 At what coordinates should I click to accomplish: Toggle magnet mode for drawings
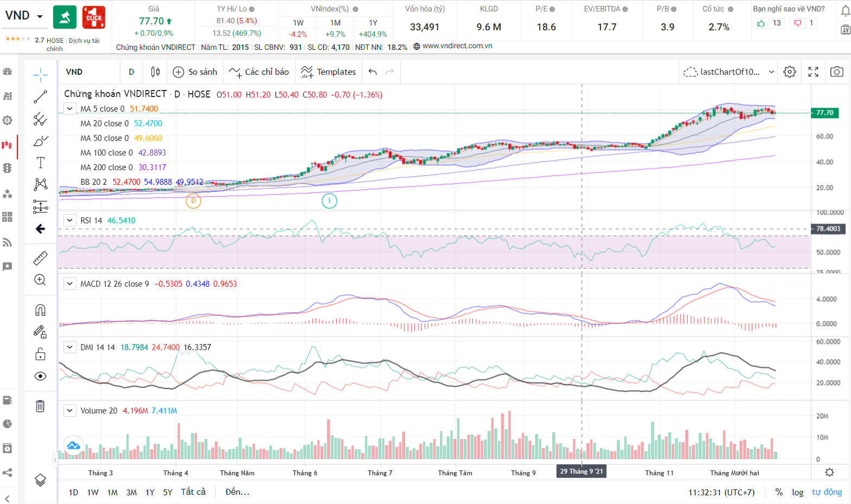click(x=41, y=310)
